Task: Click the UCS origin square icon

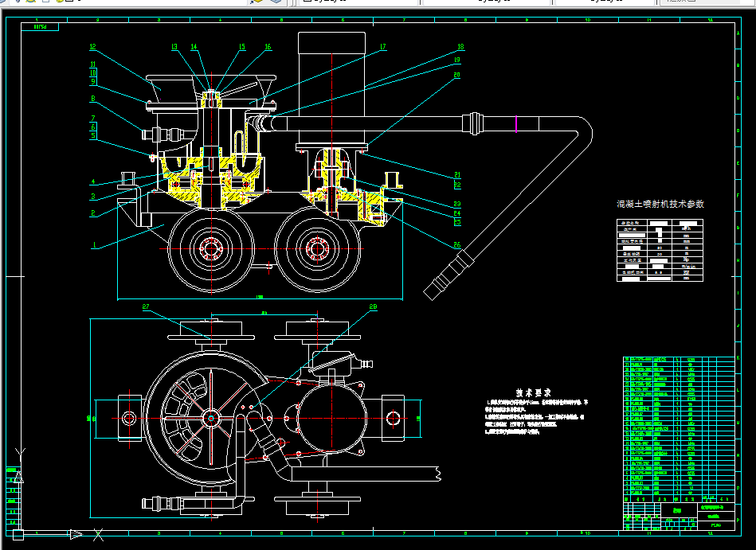Action: coord(18,535)
